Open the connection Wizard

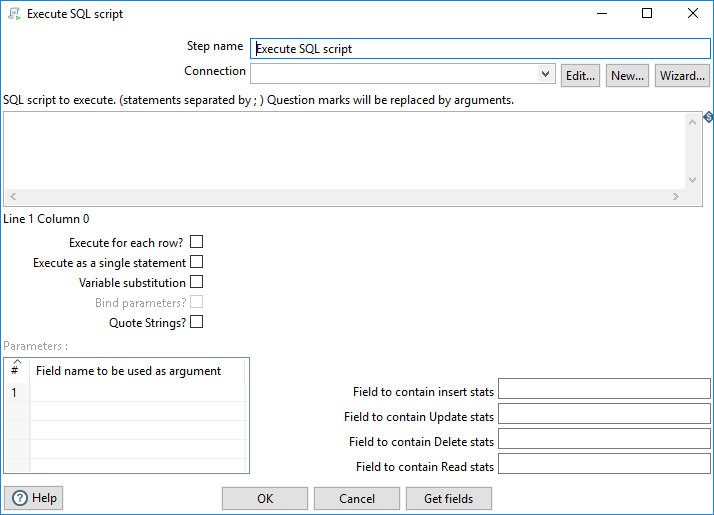coord(682,76)
